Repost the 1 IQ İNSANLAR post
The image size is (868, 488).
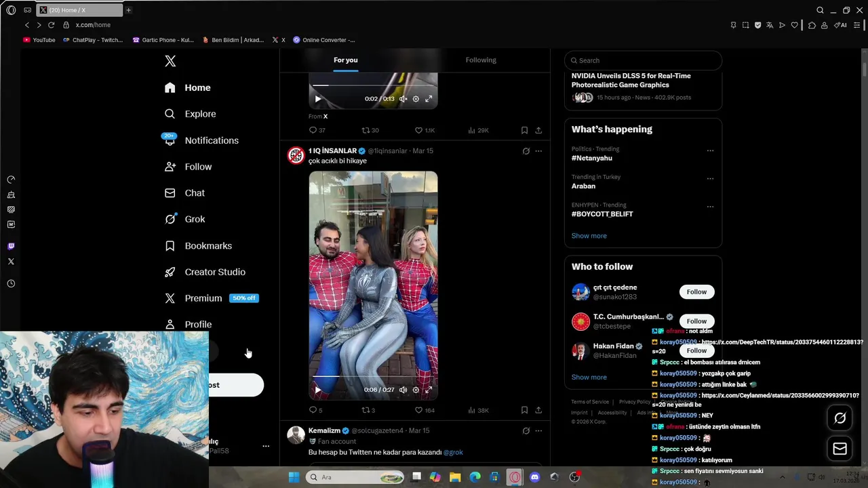click(x=368, y=410)
